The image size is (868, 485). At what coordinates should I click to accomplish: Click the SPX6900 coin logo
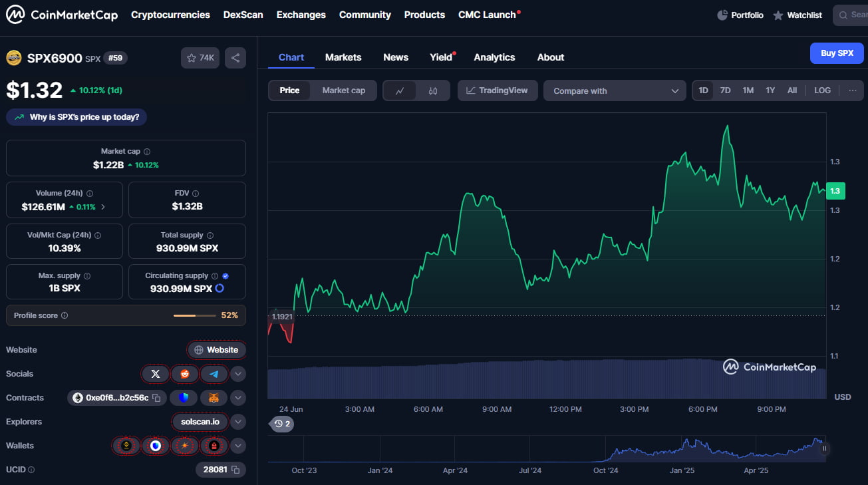[x=14, y=58]
